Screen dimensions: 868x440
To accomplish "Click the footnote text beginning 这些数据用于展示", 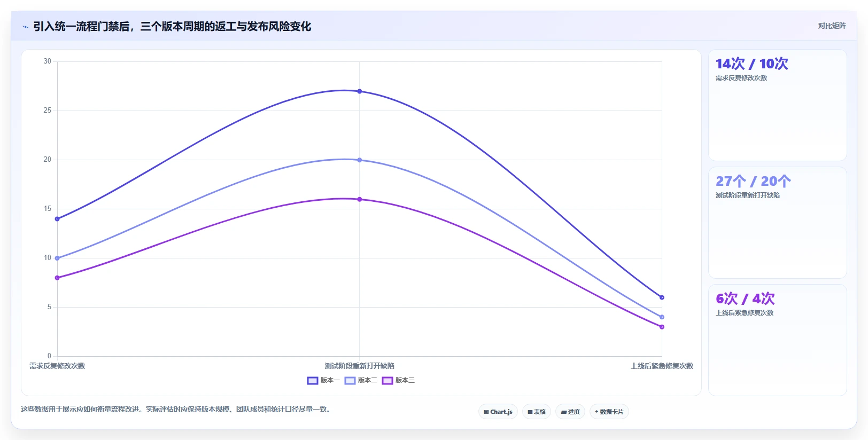I will (176, 410).
